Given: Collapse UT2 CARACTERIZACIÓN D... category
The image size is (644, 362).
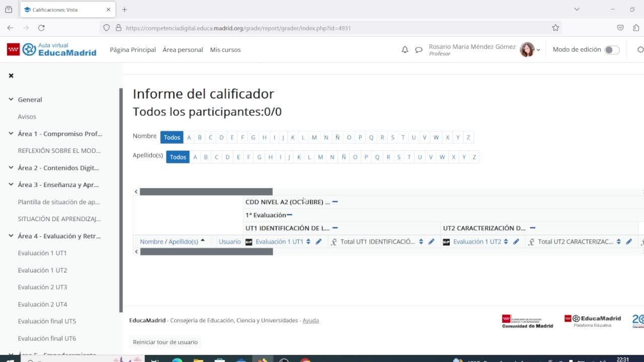Looking at the screenshot, I should (533, 228).
